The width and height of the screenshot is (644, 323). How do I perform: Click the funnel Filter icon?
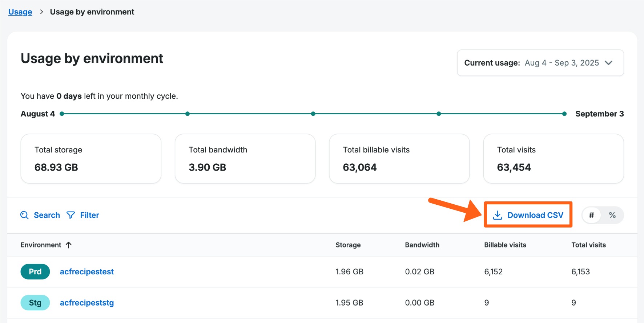point(71,215)
